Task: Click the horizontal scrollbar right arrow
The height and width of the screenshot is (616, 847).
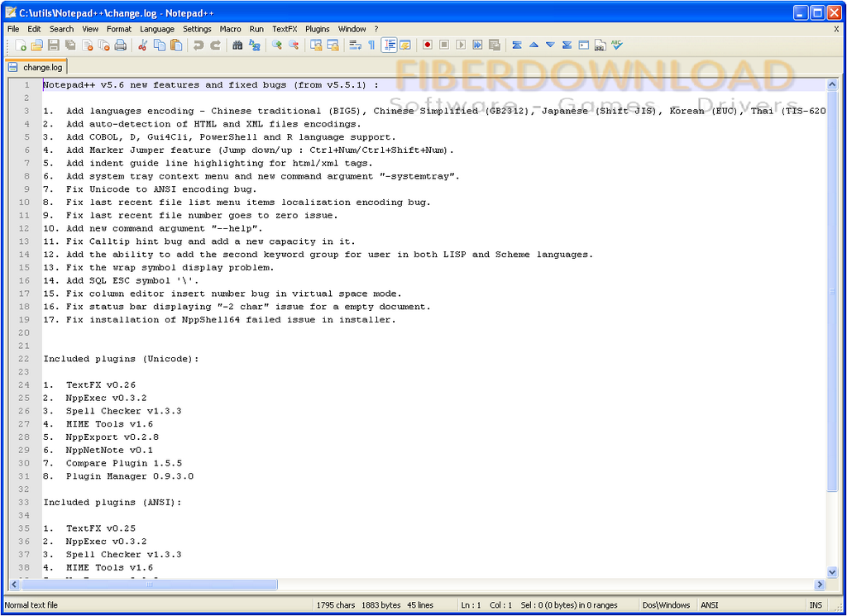Action: tap(820, 585)
